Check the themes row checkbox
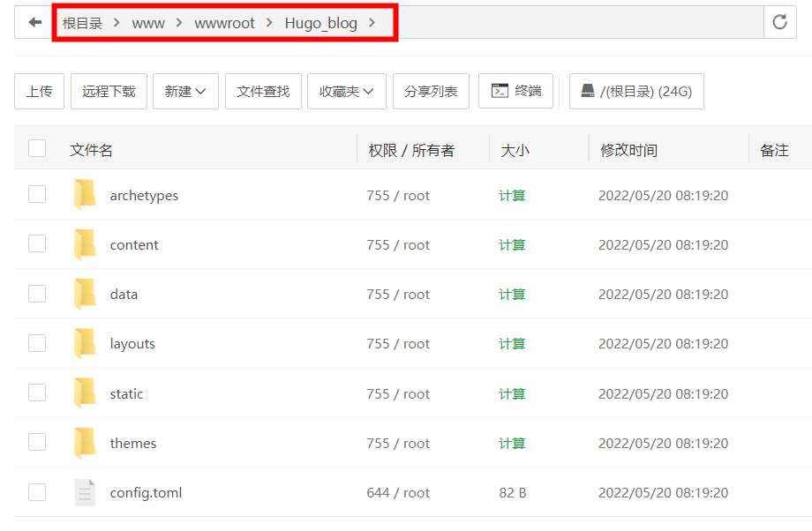812x531 pixels. tap(37, 443)
